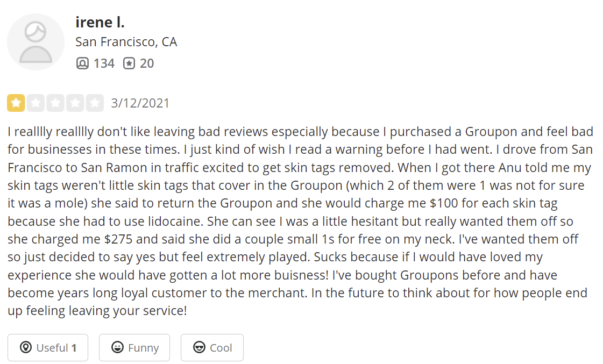Click the fourth empty rating star

[x=75, y=103]
